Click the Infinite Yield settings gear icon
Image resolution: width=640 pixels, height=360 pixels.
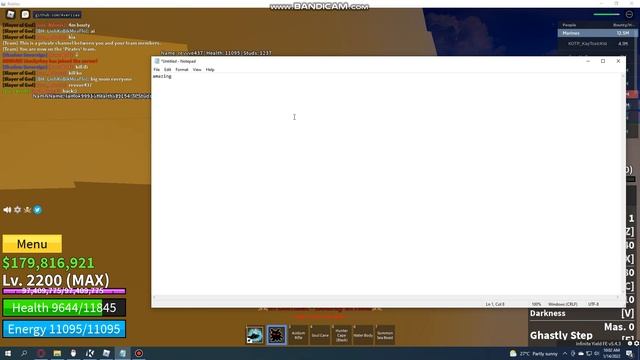636,344
